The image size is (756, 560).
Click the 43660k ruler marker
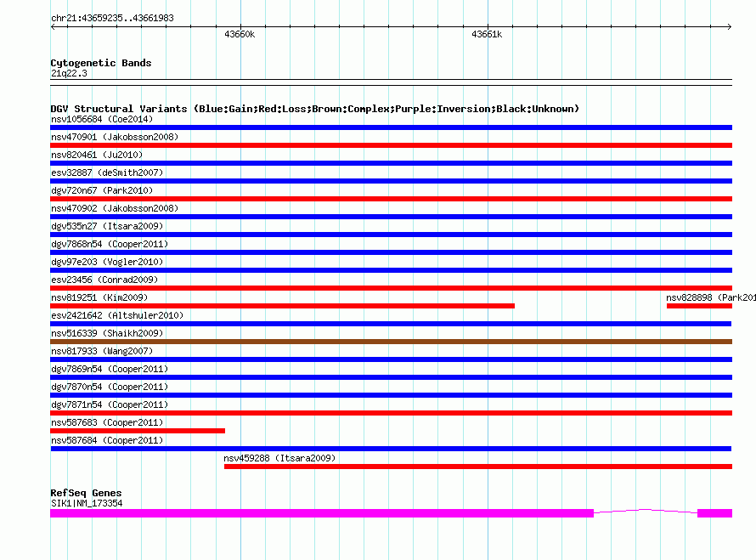click(x=240, y=34)
